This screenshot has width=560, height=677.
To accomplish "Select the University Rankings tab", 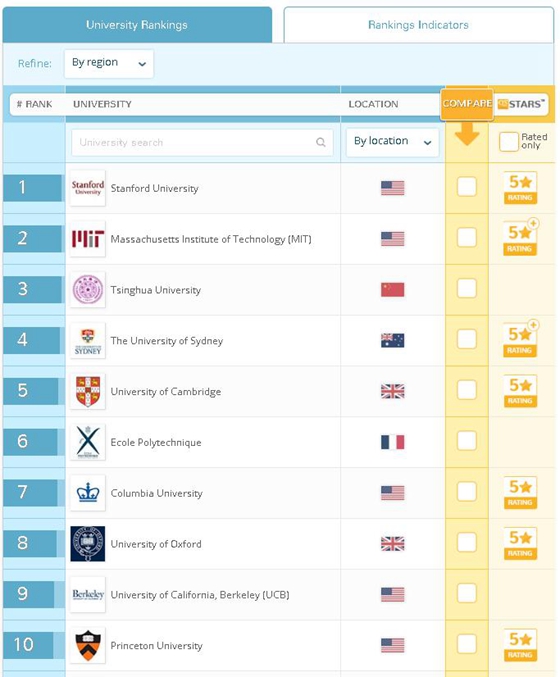I will (137, 25).
